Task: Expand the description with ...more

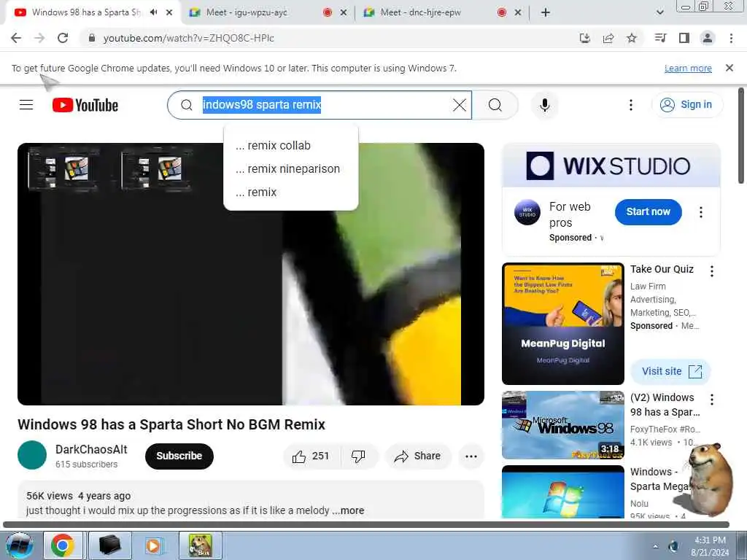Action: pyautogui.click(x=348, y=510)
